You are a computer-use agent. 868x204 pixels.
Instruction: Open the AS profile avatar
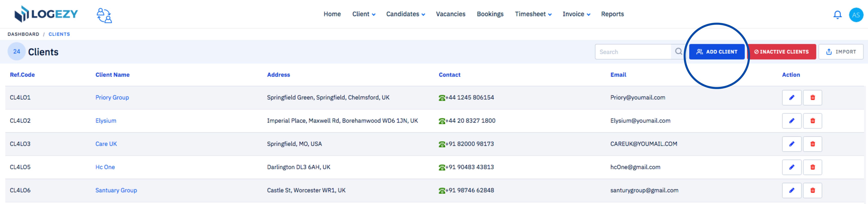point(856,15)
